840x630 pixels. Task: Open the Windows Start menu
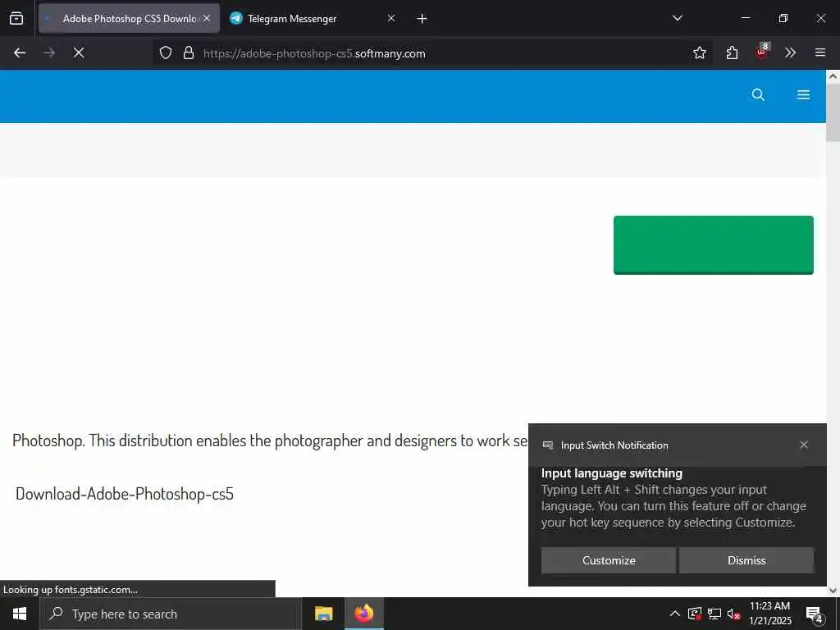pyautogui.click(x=20, y=614)
